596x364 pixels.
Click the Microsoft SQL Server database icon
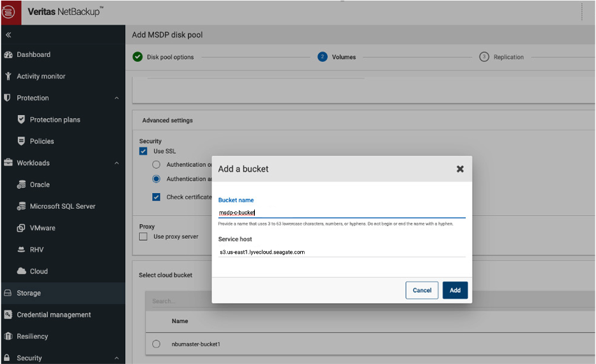click(21, 206)
